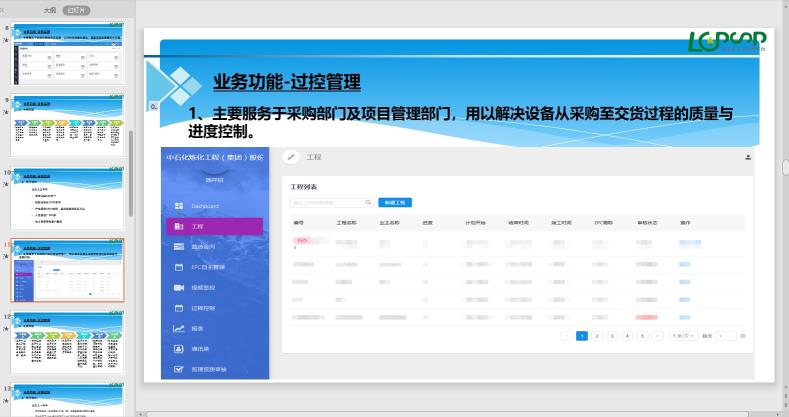Click the body text starting with 1、主要服务于采购部门

coord(460,122)
